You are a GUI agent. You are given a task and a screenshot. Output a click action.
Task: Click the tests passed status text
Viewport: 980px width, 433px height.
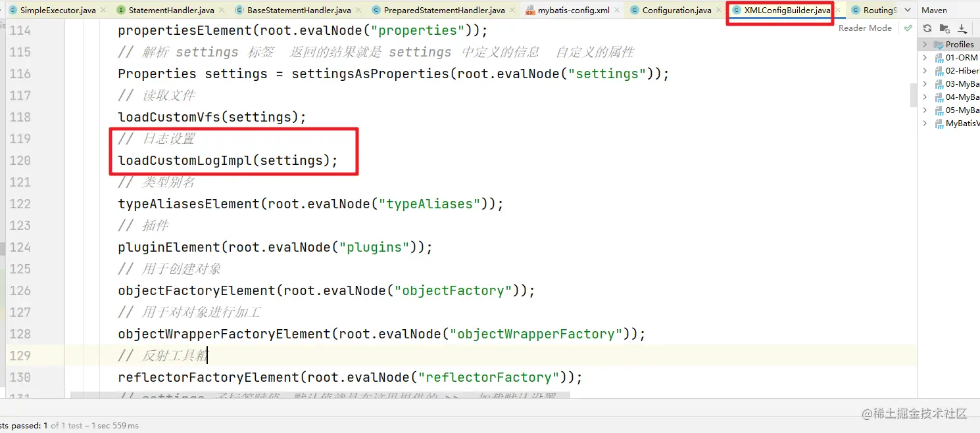70,426
